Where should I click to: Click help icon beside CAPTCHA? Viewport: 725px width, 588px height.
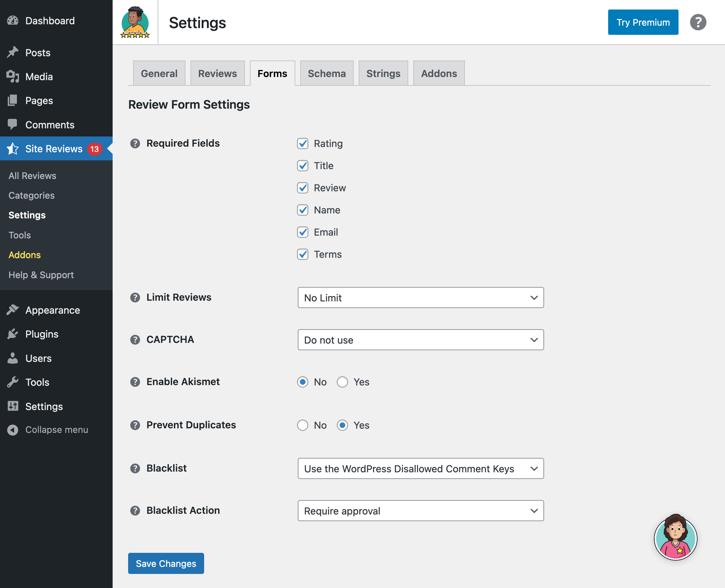[x=135, y=340]
